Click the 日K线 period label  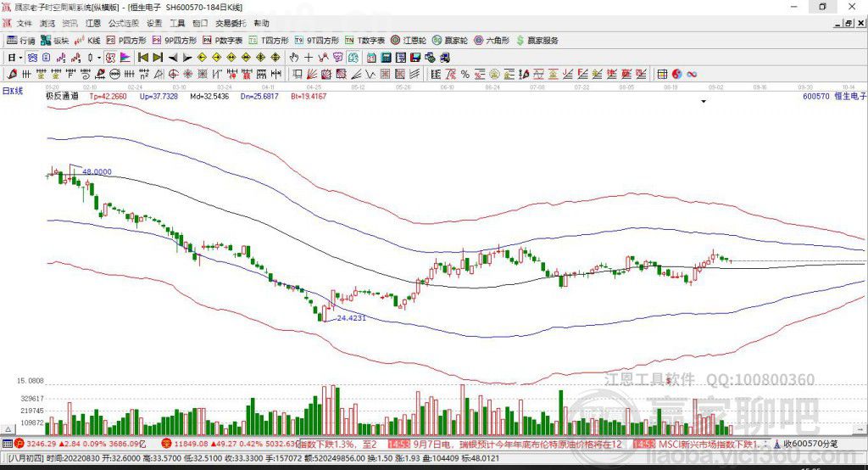tap(13, 91)
